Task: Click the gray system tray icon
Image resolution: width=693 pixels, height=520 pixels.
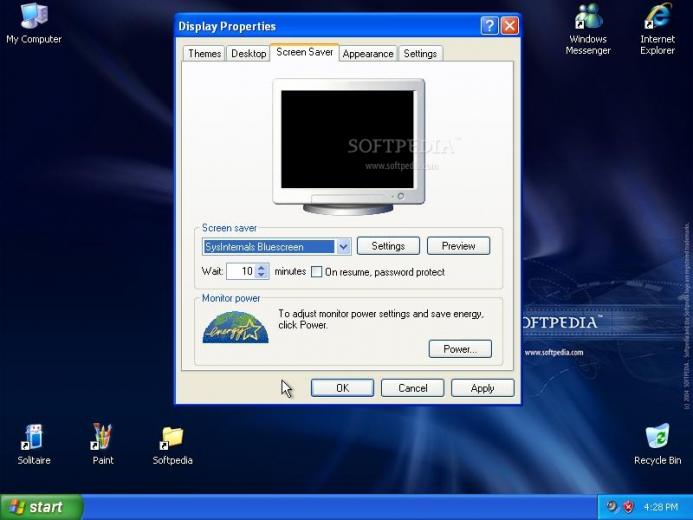Action: [611, 506]
